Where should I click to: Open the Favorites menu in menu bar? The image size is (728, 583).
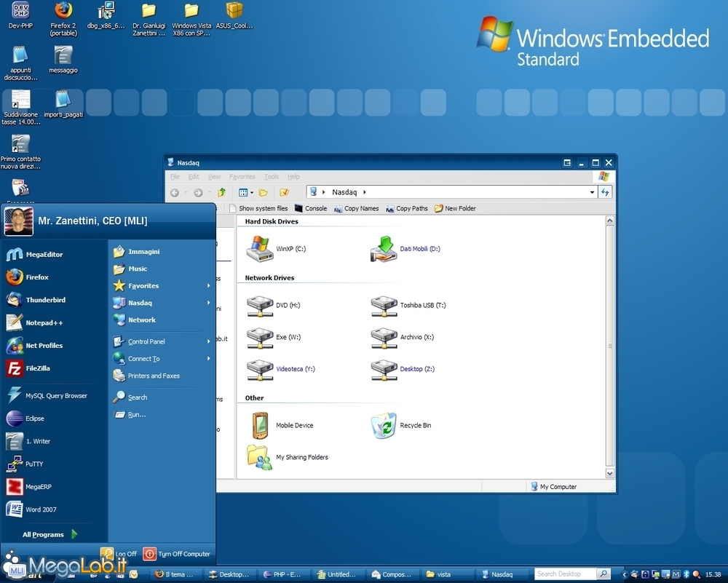pyautogui.click(x=242, y=177)
